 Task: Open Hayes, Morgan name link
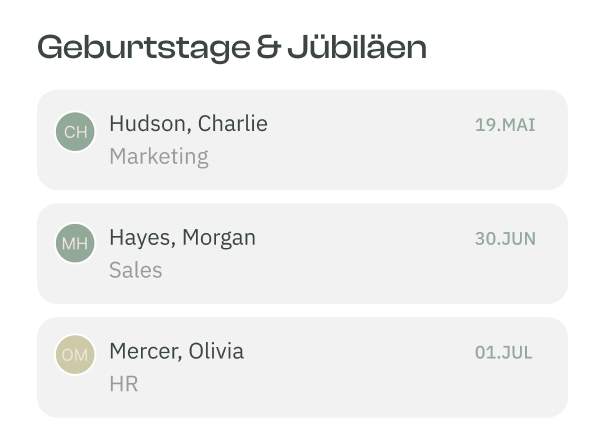[x=182, y=237]
